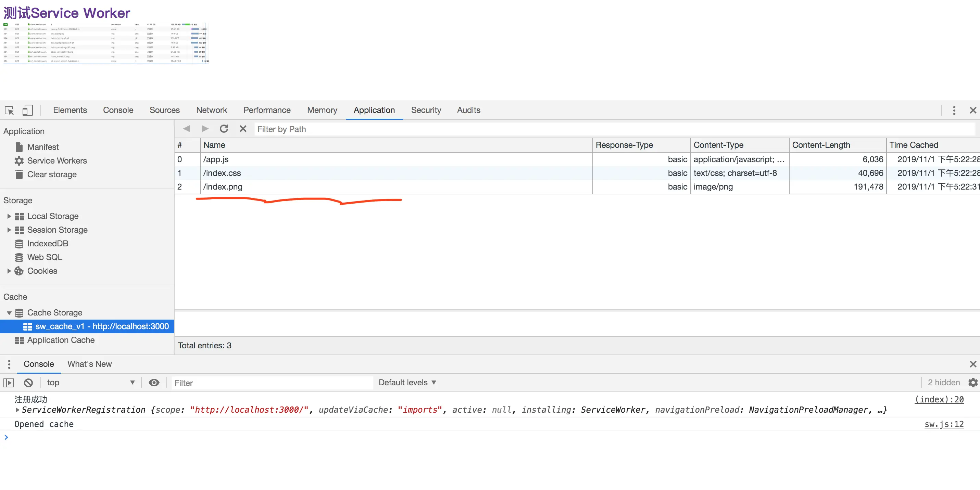Select sw_cache_v1 localhost:3000 cache
This screenshot has width=980, height=490.
tap(87, 326)
